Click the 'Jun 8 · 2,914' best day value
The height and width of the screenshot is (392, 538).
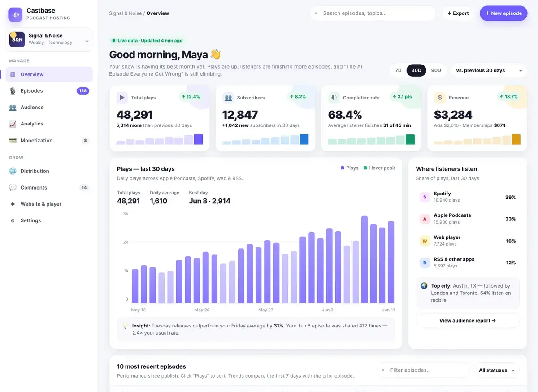click(x=210, y=201)
